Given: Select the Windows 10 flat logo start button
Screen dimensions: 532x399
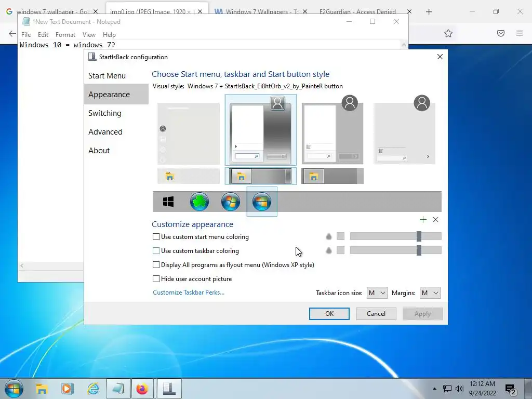Looking at the screenshot, I should pyautogui.click(x=168, y=202).
